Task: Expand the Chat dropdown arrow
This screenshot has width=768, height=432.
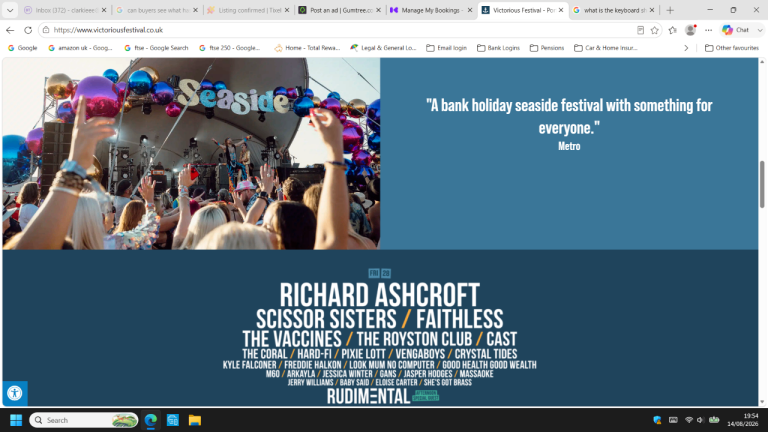Action: (760, 30)
